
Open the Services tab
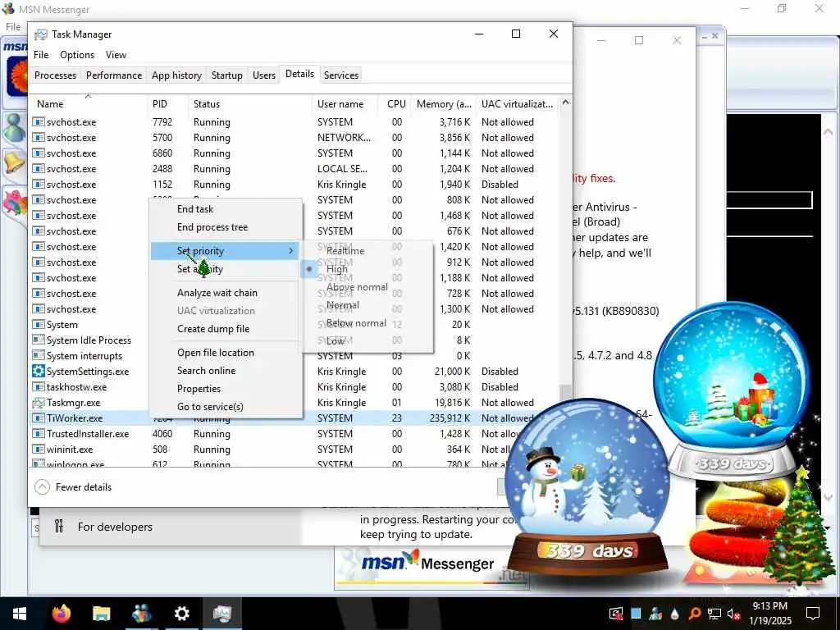tap(341, 75)
